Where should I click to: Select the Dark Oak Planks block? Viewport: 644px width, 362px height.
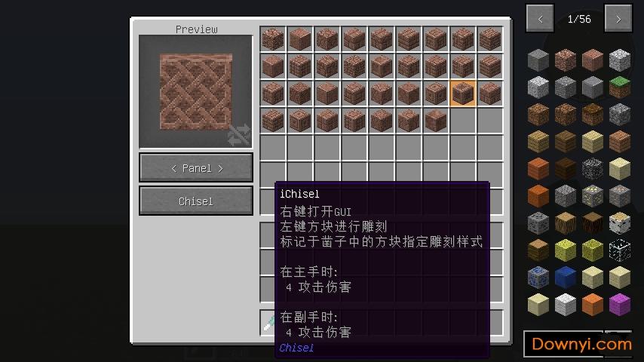click(x=565, y=168)
